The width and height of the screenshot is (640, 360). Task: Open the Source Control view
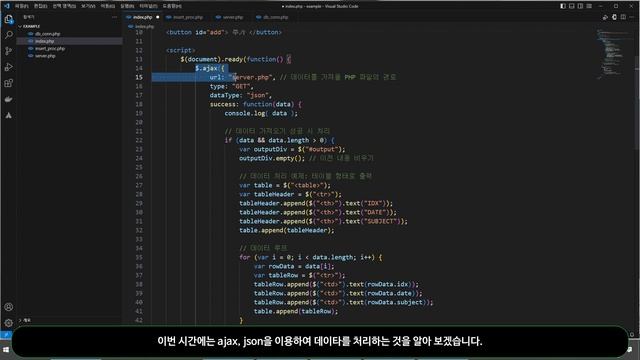tap(9, 51)
